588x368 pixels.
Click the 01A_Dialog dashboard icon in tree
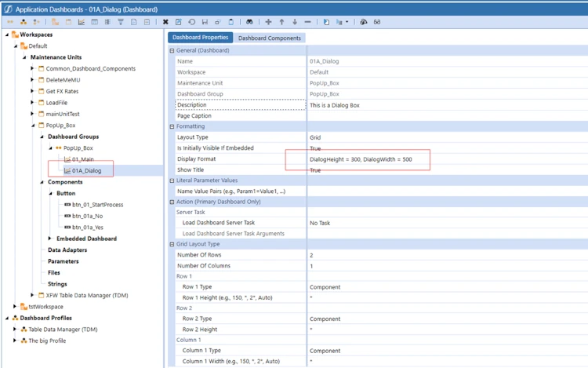67,171
